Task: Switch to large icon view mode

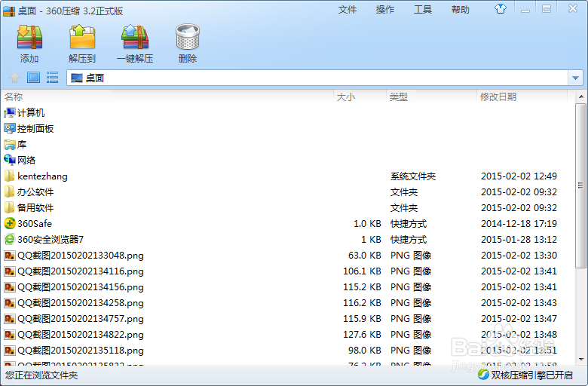Action: coord(33,78)
